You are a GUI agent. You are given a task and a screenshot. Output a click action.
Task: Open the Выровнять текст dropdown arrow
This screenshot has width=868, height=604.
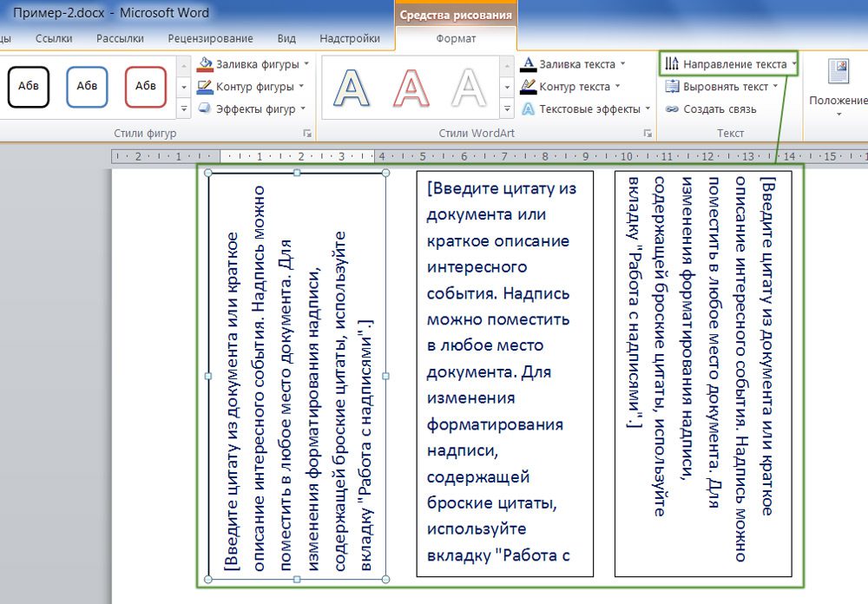point(775,86)
